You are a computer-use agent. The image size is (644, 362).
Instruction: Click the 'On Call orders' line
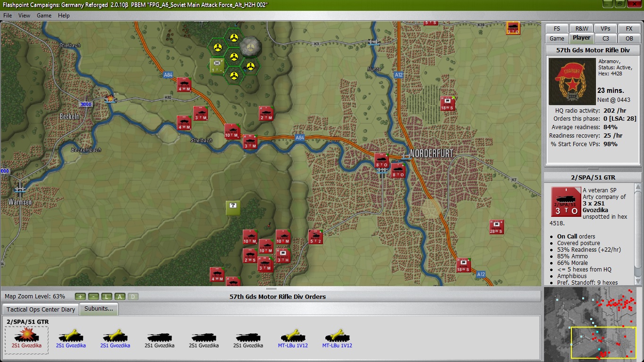tap(576, 237)
